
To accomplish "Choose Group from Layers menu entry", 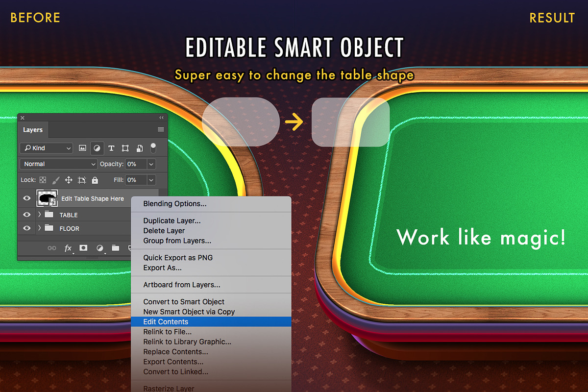I will click(x=211, y=241).
